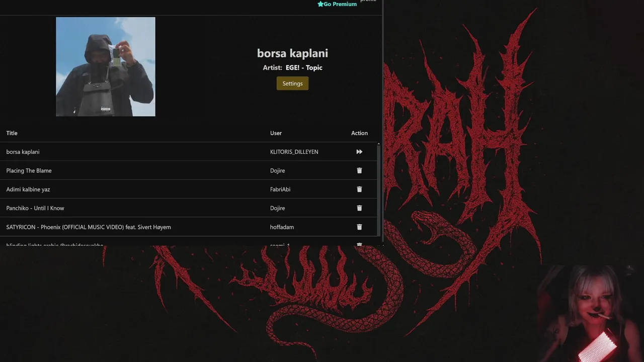Click the Title column header
644x362 pixels.
click(x=12, y=133)
